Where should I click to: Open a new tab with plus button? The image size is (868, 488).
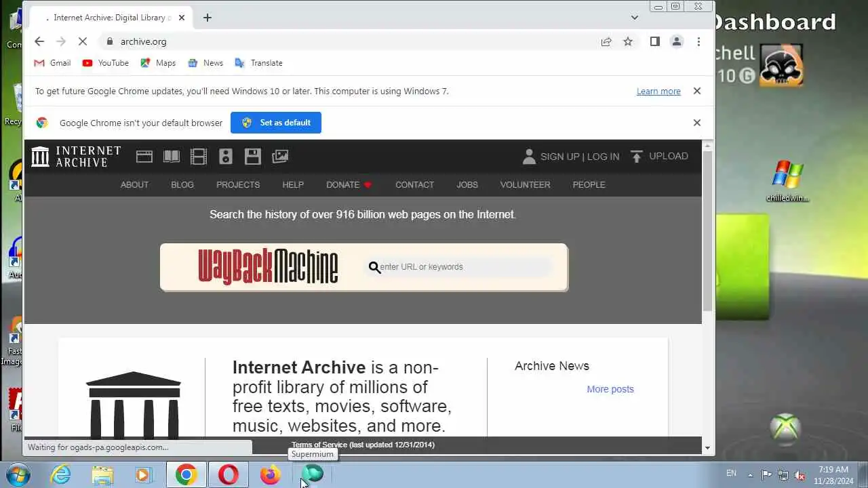point(208,18)
